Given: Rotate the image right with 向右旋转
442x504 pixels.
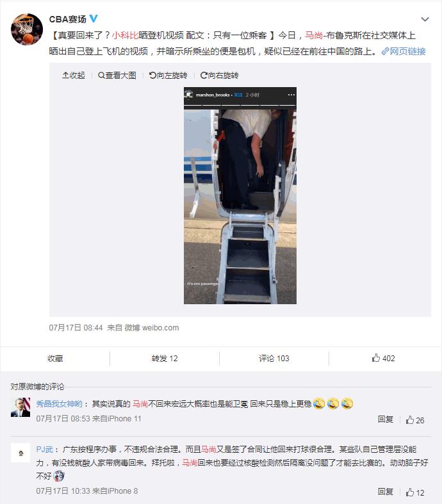Looking at the screenshot, I should click(219, 75).
